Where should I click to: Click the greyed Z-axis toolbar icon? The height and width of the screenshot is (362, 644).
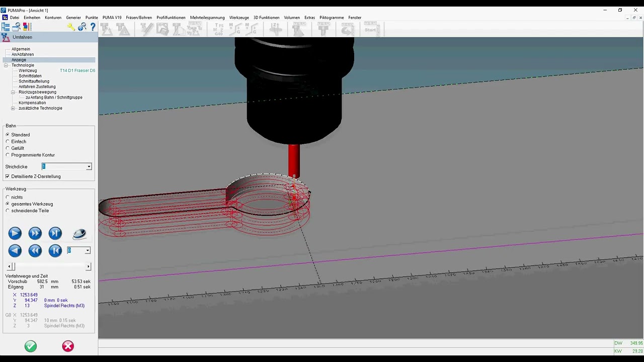point(276,29)
